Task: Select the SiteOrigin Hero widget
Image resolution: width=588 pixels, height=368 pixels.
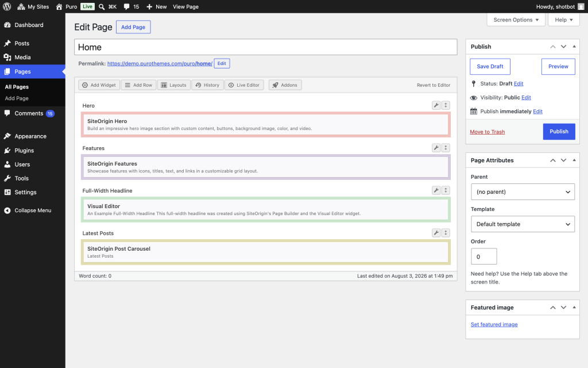Action: [266, 125]
